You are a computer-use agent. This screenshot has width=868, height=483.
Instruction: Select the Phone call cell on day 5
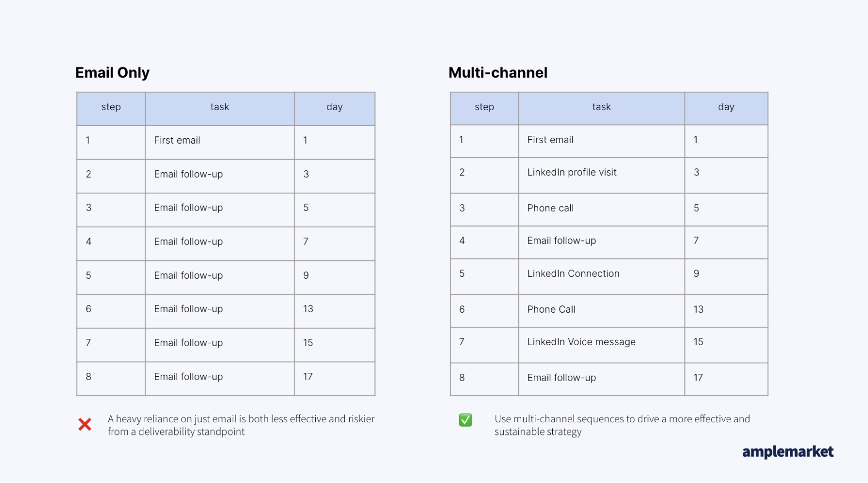coord(601,209)
